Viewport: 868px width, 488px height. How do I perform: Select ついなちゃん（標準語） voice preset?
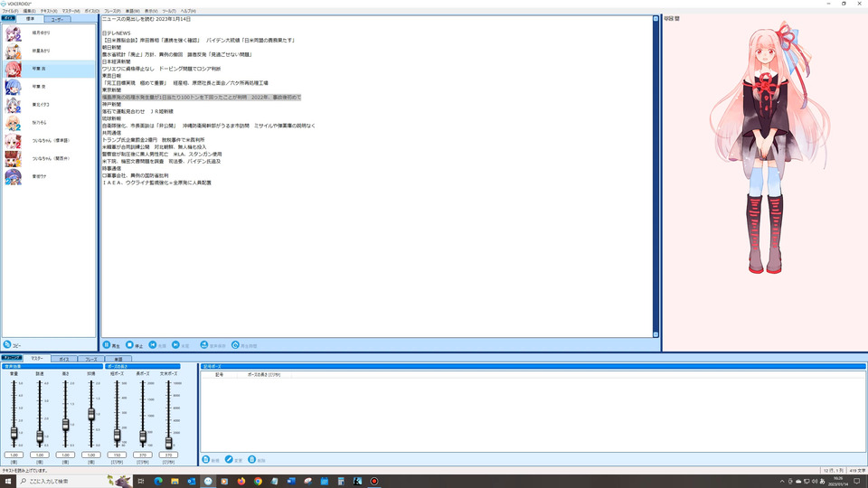pos(49,141)
